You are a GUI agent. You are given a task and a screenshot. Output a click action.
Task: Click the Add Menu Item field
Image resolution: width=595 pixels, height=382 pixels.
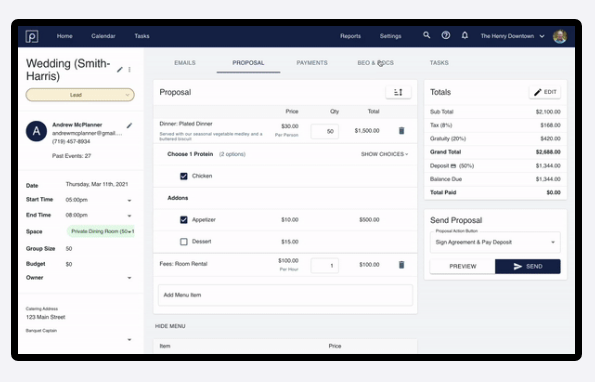285,295
